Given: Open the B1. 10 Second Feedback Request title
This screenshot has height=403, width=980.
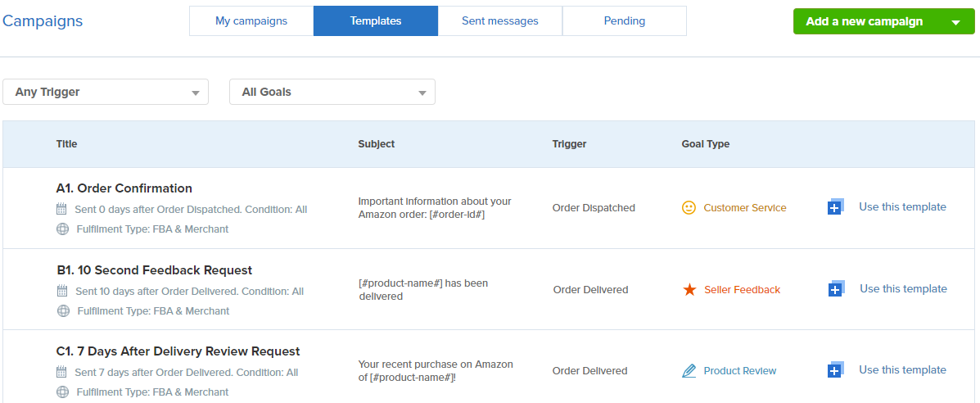Looking at the screenshot, I should pyautogui.click(x=155, y=270).
